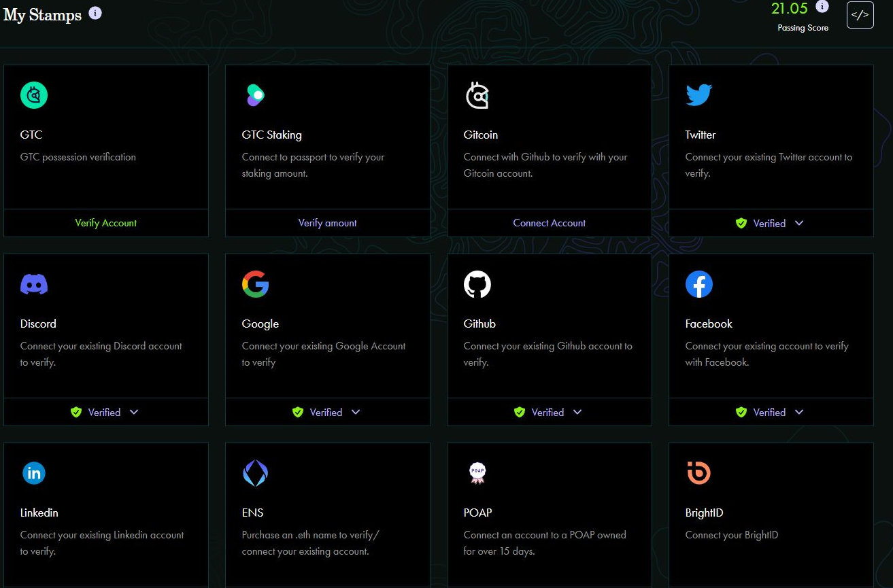893x588 pixels.
Task: Click the POAP 'owned for over 15 days' description
Action: coord(545,543)
